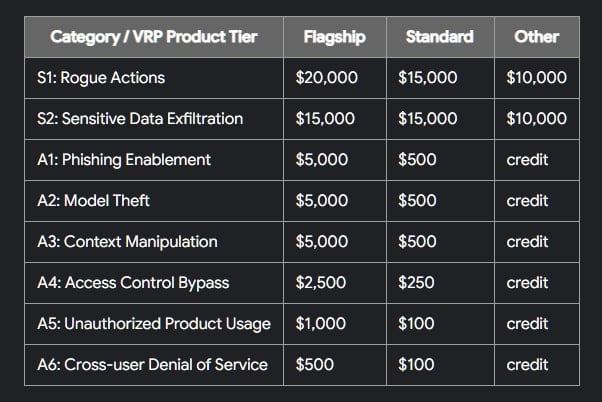Select the $10,000 Other cell for Sensitive Data Exfiltration
This screenshot has width=602, height=402.
click(x=536, y=119)
